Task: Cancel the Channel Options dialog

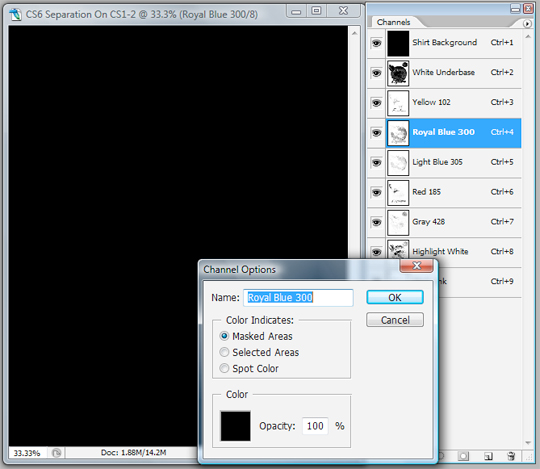Action: point(395,320)
